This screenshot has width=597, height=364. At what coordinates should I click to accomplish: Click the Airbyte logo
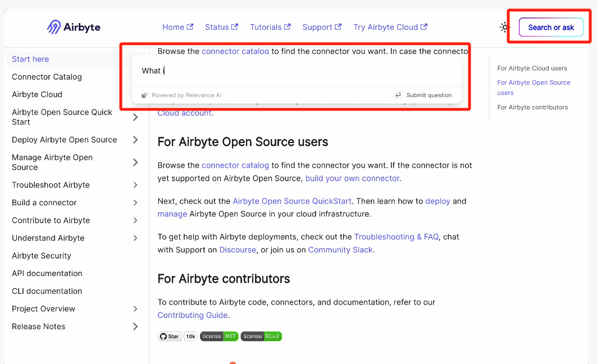pyautogui.click(x=74, y=27)
